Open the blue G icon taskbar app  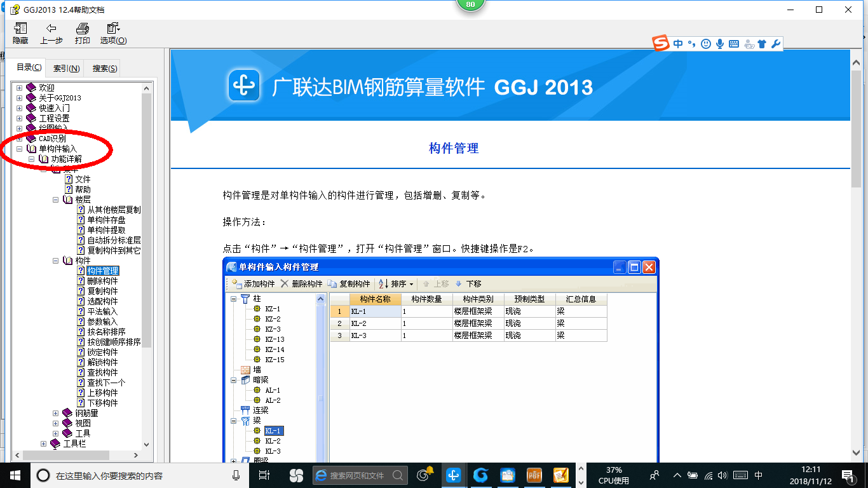[x=480, y=475]
